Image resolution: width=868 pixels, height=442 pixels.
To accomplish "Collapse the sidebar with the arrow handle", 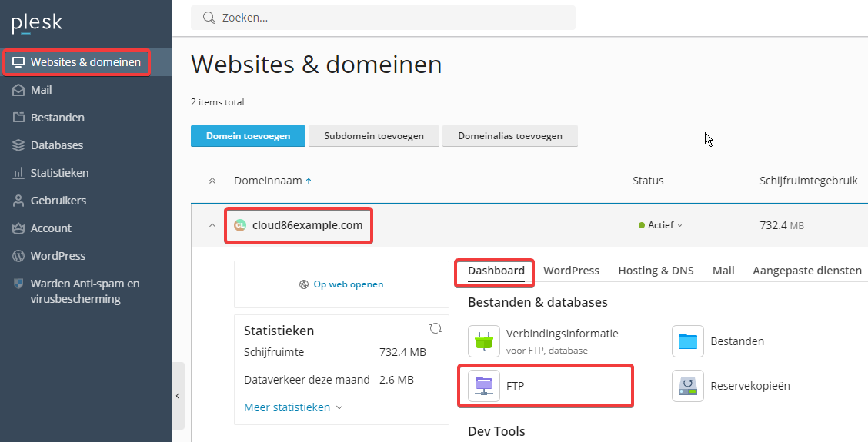I will pyautogui.click(x=179, y=396).
